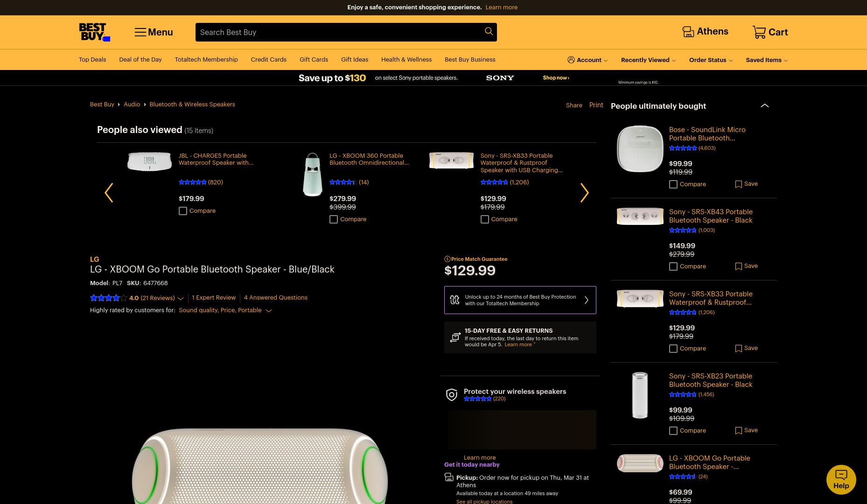Advance carousel with right arrow
Image resolution: width=867 pixels, height=504 pixels.
(x=584, y=193)
